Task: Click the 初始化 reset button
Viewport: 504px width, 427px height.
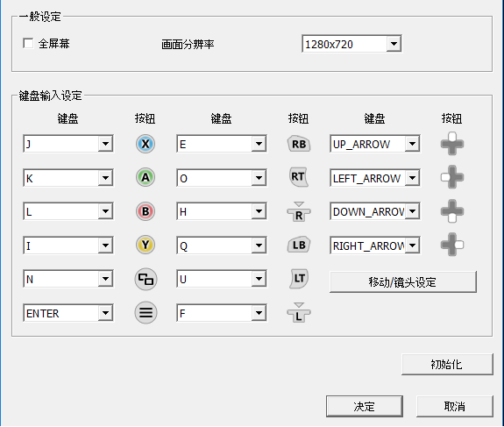Action: [447, 364]
